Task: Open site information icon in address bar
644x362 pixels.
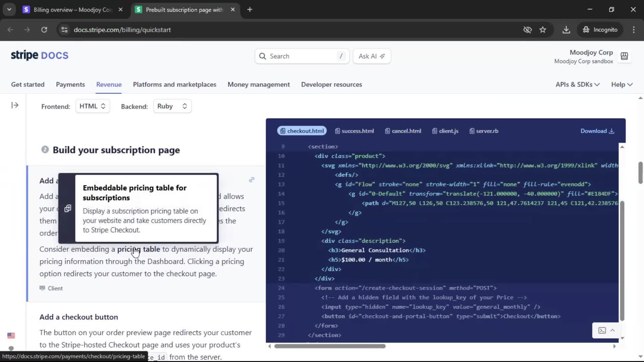Action: [64, 30]
